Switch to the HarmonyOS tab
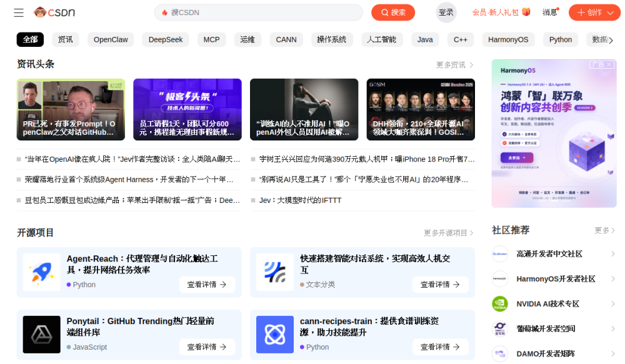The height and width of the screenshot is (364, 625). click(x=508, y=39)
